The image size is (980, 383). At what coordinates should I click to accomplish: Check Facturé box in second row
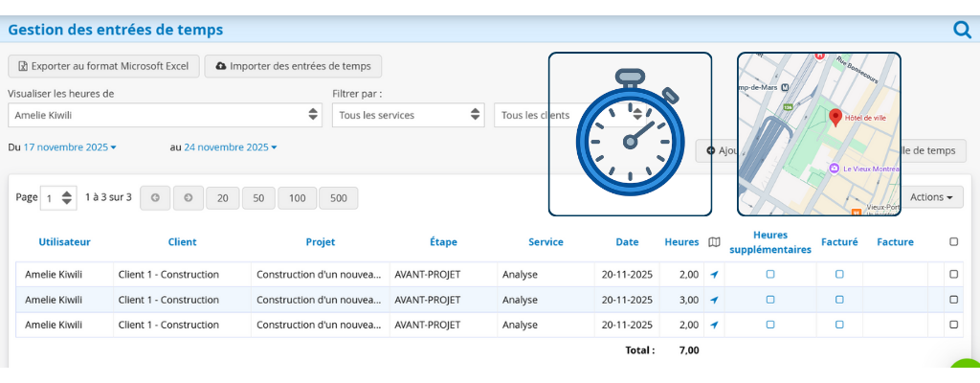(x=839, y=300)
